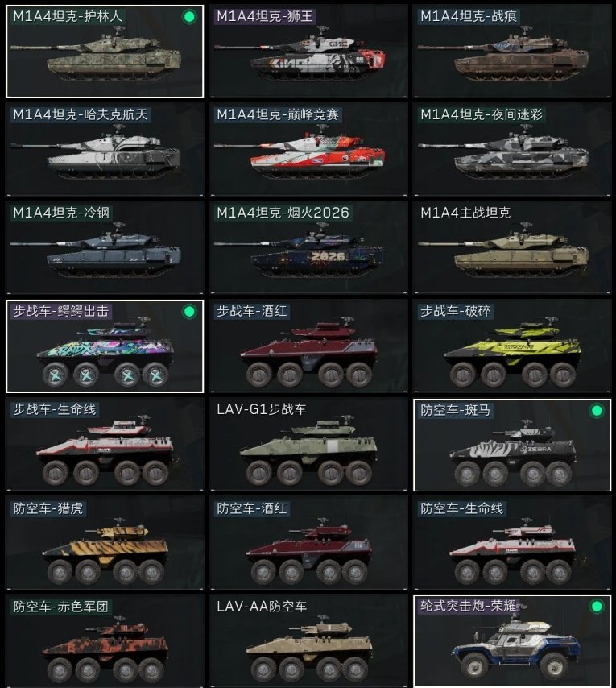
Task: Click green equipped dot on 步战车-鳄鳄出击
Action: click(189, 312)
